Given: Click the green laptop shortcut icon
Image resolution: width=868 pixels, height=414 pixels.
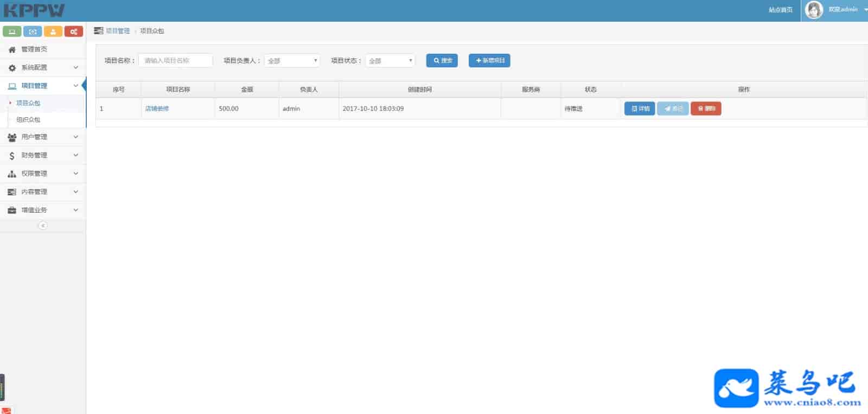Looking at the screenshot, I should (12, 31).
